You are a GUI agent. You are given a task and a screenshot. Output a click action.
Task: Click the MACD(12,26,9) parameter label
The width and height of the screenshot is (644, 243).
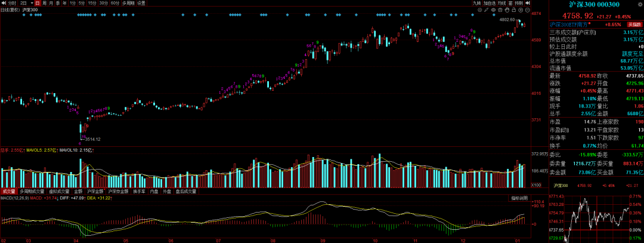[x=15, y=198]
